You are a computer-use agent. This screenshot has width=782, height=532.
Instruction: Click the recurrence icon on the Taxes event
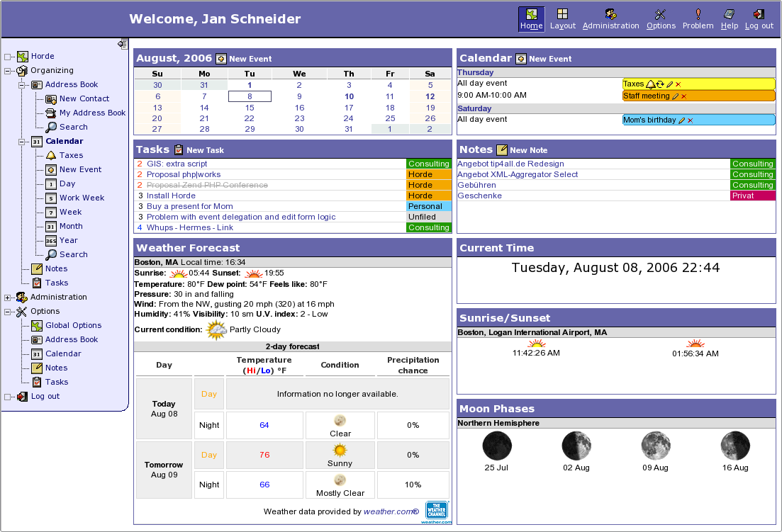point(660,84)
